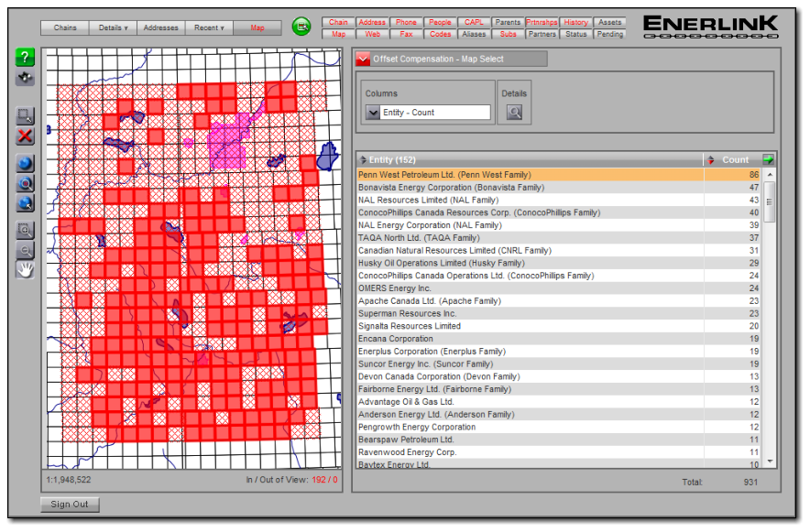810x532 pixels.
Task: Click the green round export icon
Action: pyautogui.click(x=301, y=27)
